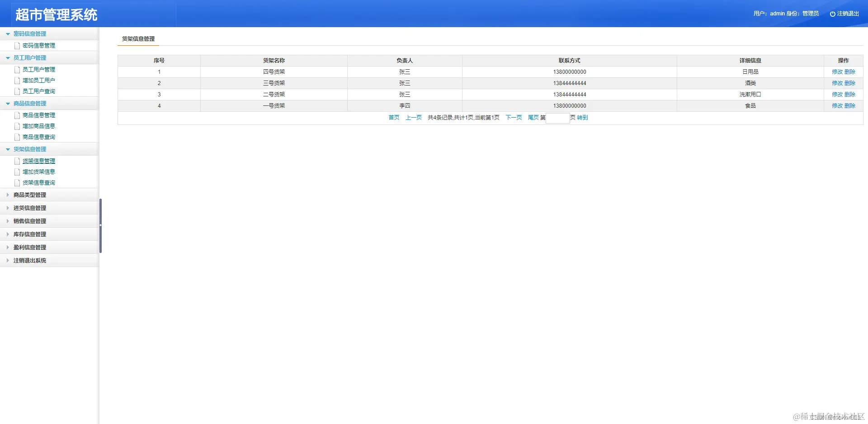Click page icon next to 货架信息查询

tap(17, 183)
